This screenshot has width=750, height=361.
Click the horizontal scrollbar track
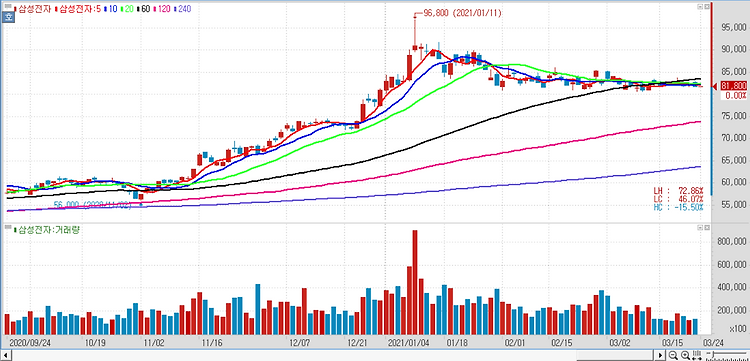(332, 355)
